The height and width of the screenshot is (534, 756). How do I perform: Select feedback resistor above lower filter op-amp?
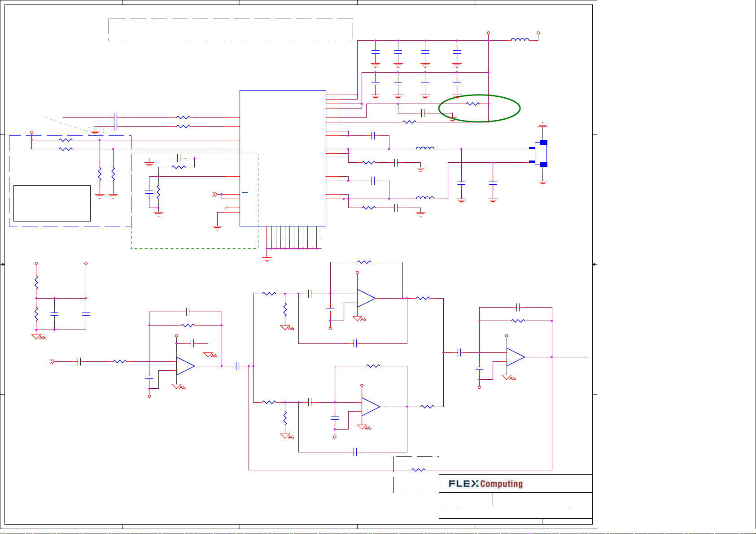[373, 366]
